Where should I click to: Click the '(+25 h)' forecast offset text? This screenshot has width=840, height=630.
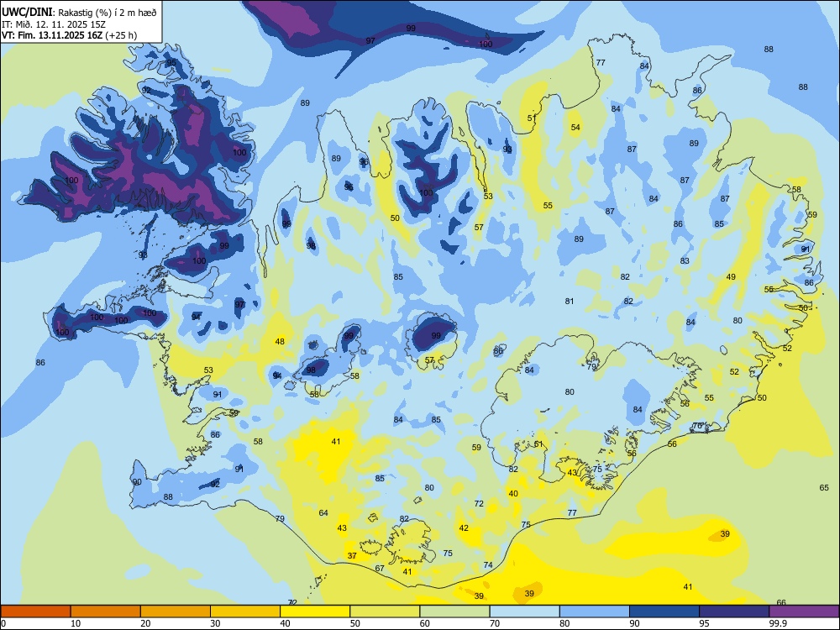point(121,35)
